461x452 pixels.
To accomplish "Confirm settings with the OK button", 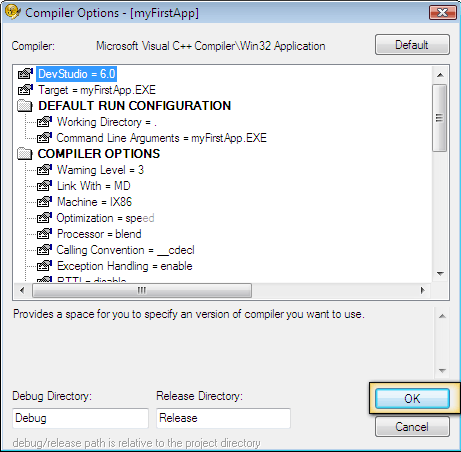I will (412, 398).
